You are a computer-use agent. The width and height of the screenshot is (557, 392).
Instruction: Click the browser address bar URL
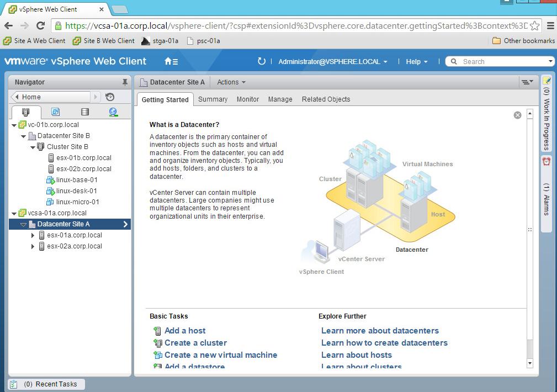(296, 25)
